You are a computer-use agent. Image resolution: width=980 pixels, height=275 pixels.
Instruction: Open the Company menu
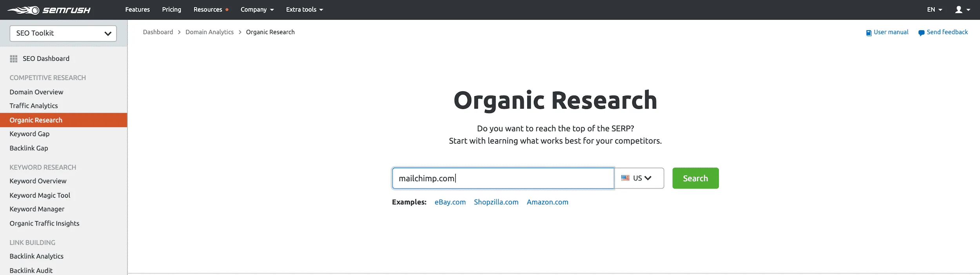257,10
